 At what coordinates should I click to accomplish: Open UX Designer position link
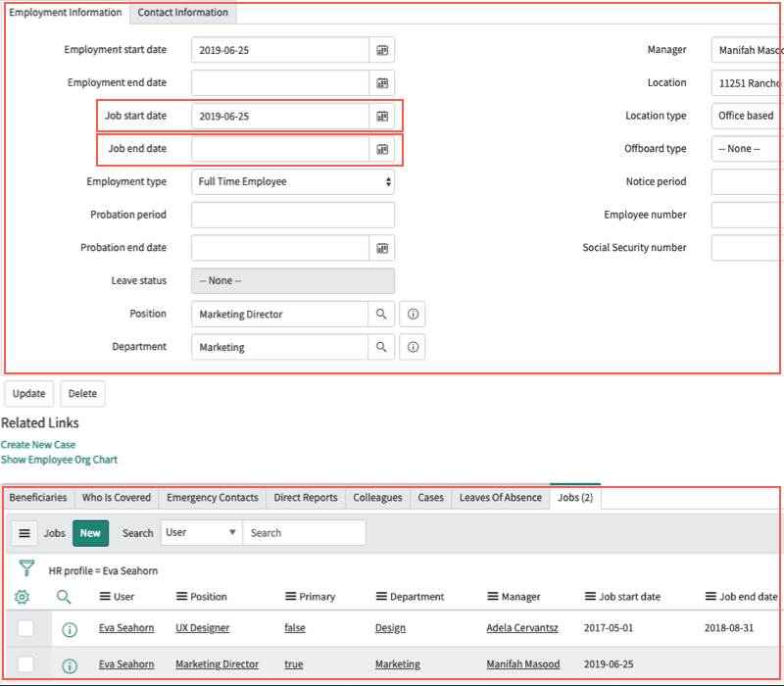coord(203,628)
